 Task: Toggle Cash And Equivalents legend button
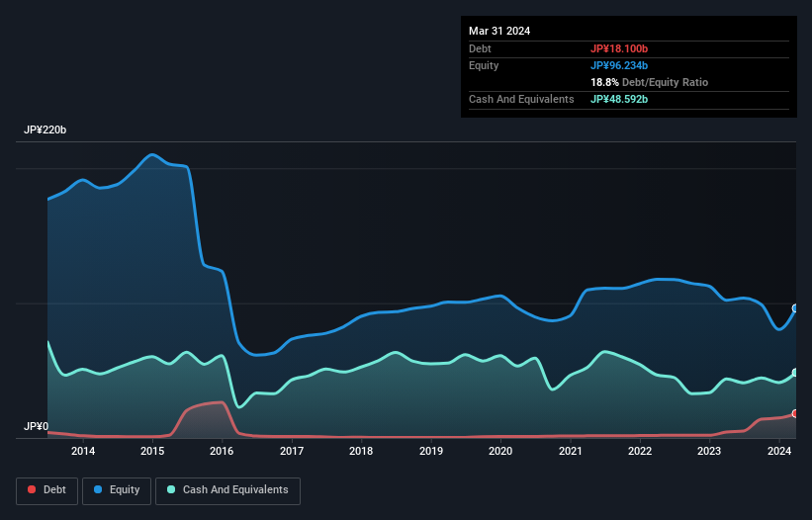(227, 490)
